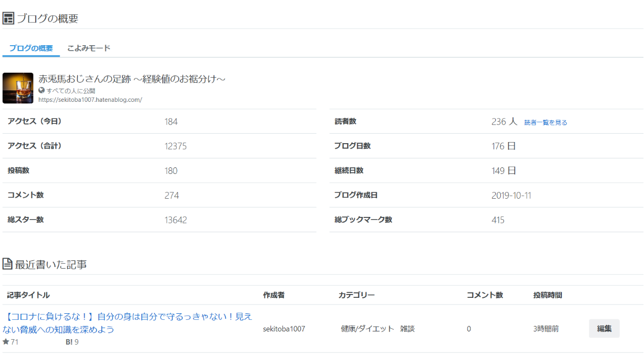
Task: Click the author name sekitoba1007
Action: pyautogui.click(x=284, y=329)
